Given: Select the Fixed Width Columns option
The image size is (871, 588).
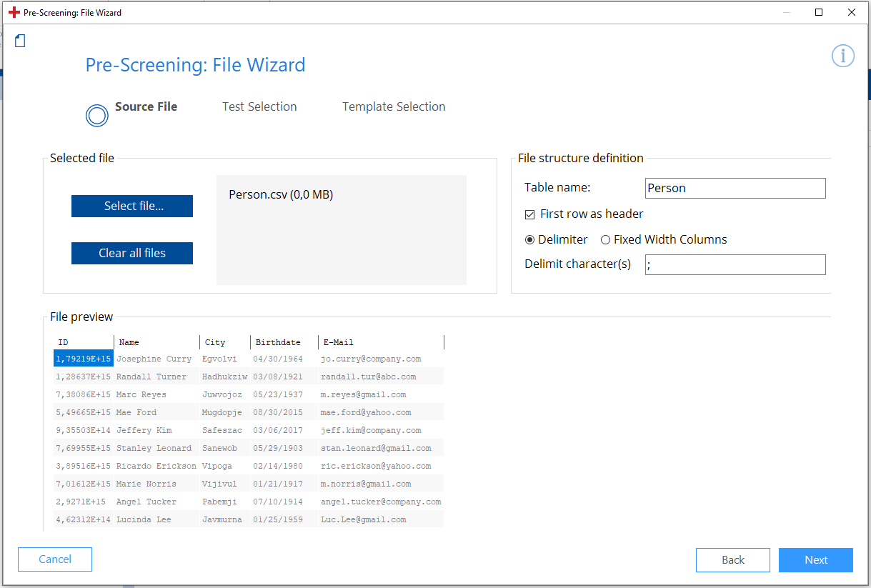Looking at the screenshot, I should coord(605,240).
